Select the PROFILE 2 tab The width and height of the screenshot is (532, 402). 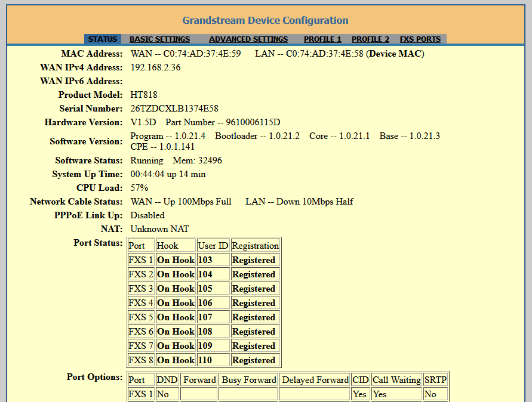[x=370, y=39]
